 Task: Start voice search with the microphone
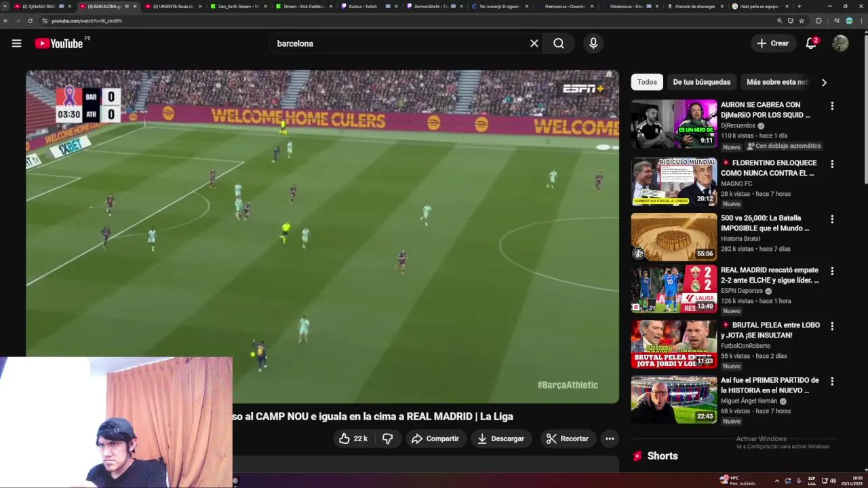point(593,43)
